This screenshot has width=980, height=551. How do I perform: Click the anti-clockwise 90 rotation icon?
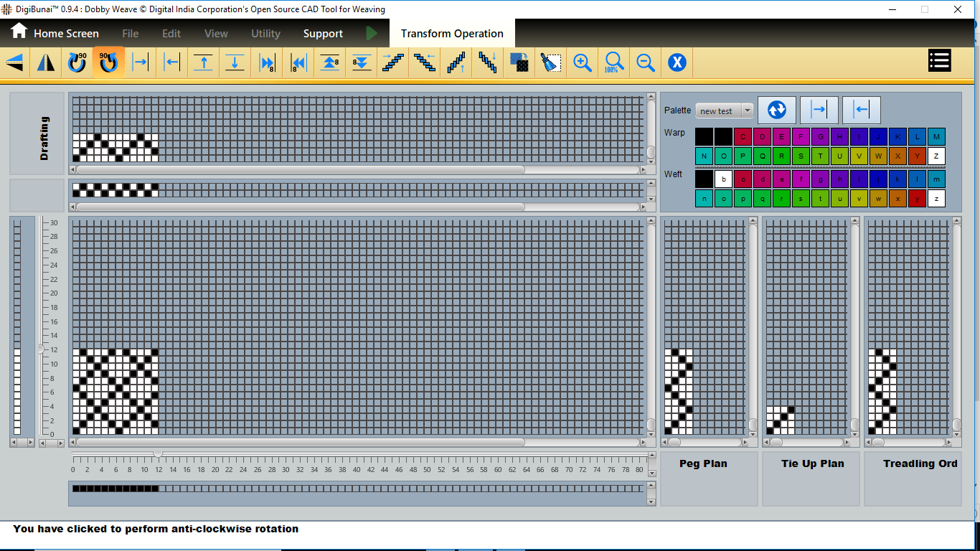[108, 62]
